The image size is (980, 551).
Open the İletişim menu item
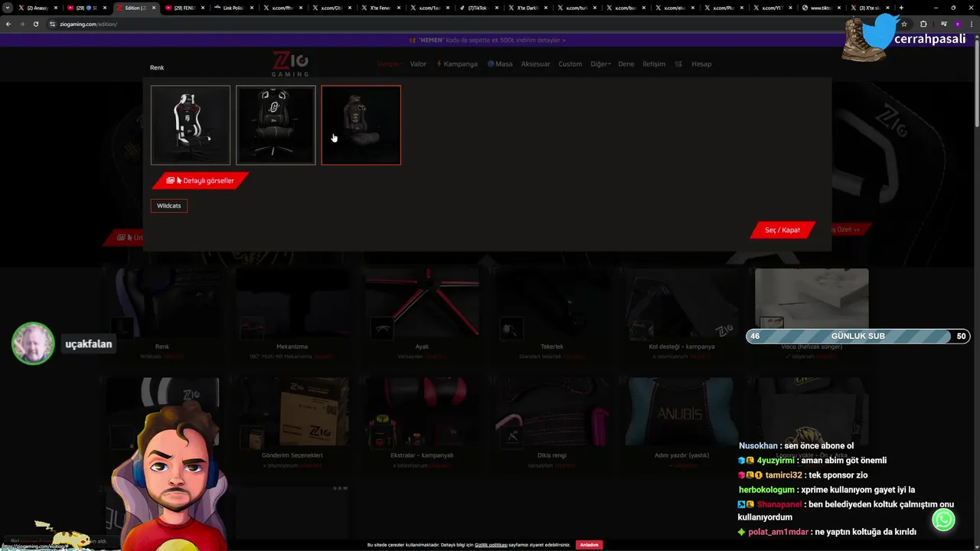[654, 64]
